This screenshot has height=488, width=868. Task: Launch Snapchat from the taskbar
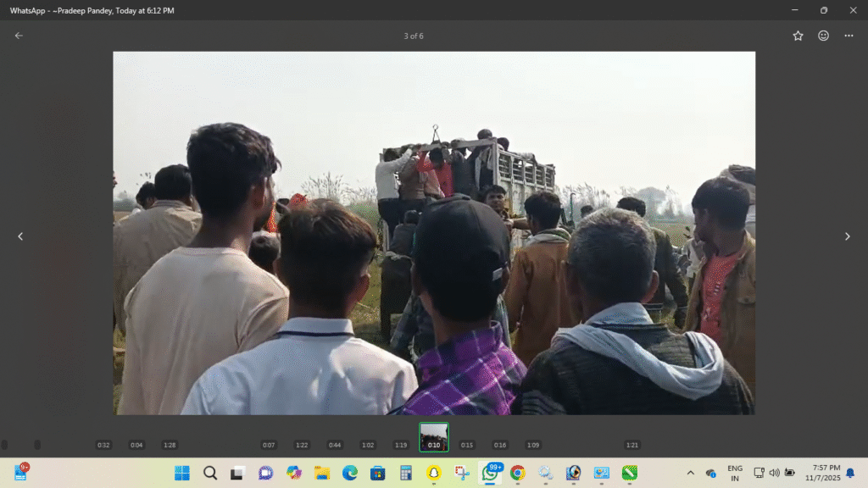point(434,473)
